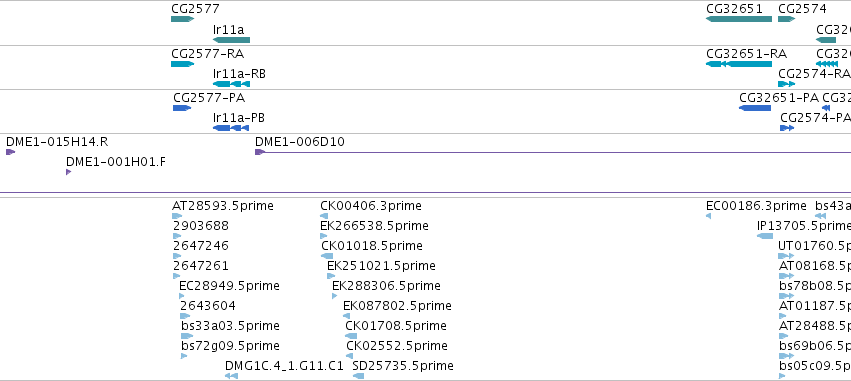Image resolution: width=851 pixels, height=381 pixels.
Task: Click the EK288306.5prime label
Action: pos(386,286)
